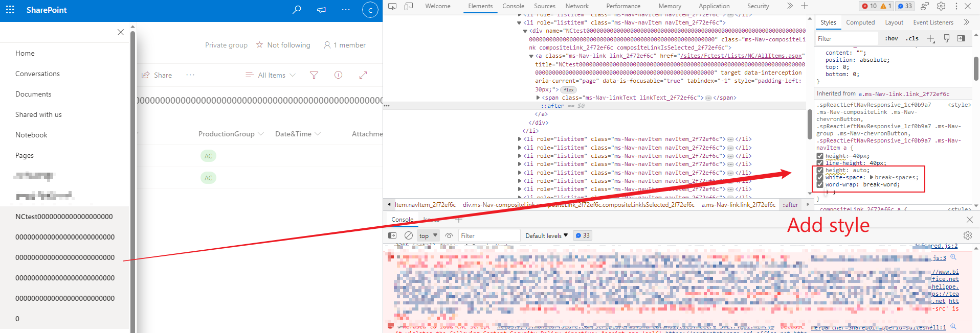980x333 pixels.
Task: Click the SharePoint search magnifier icon
Action: (297, 10)
